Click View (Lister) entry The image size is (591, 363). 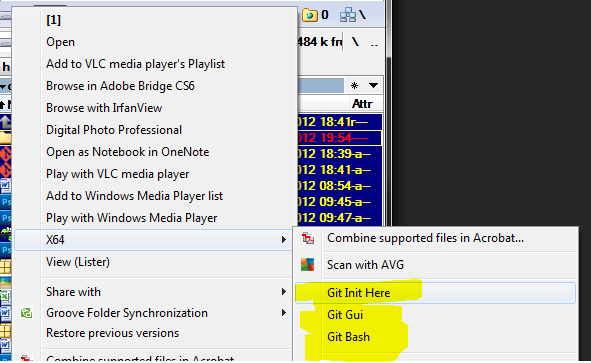(x=78, y=262)
